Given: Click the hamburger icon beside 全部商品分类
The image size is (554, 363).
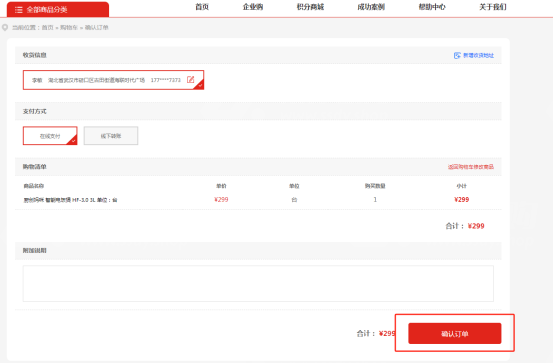Looking at the screenshot, I should tap(19, 10).
